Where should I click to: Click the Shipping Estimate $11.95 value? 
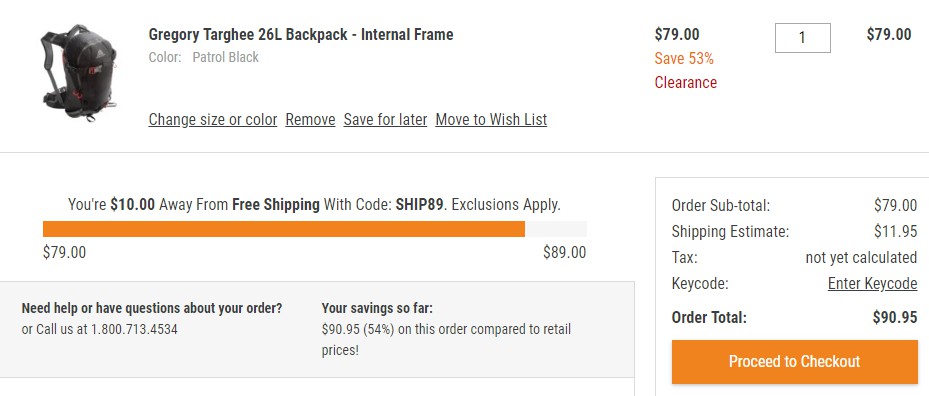pos(895,231)
